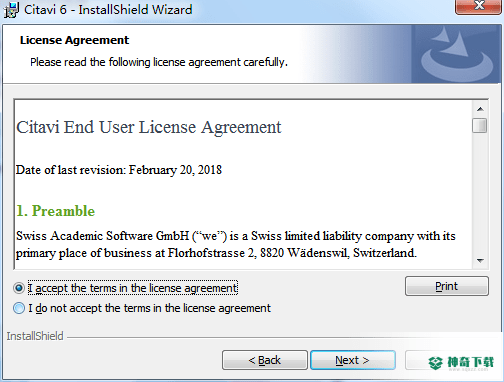The image size is (504, 382).
Task: Click the installer icon in the title bar
Action: [x=11, y=10]
